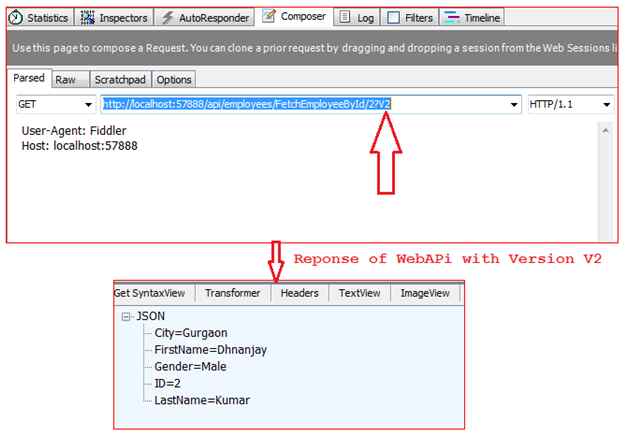
Task: Collapse the JSON tree node
Action: (x=126, y=317)
